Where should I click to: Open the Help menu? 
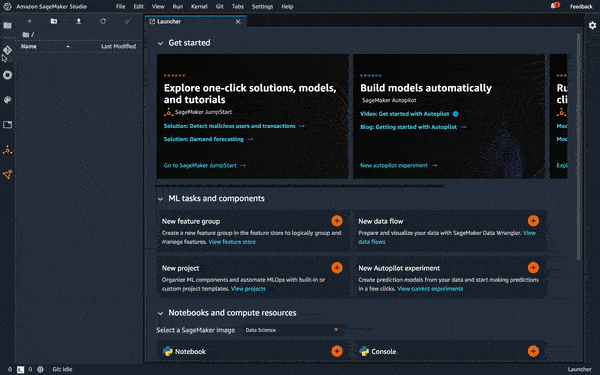point(287,7)
